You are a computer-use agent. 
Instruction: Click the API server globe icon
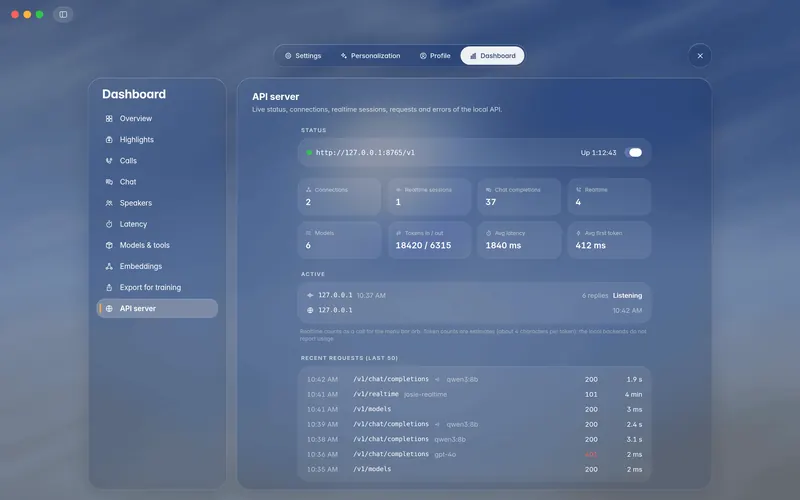pos(109,308)
